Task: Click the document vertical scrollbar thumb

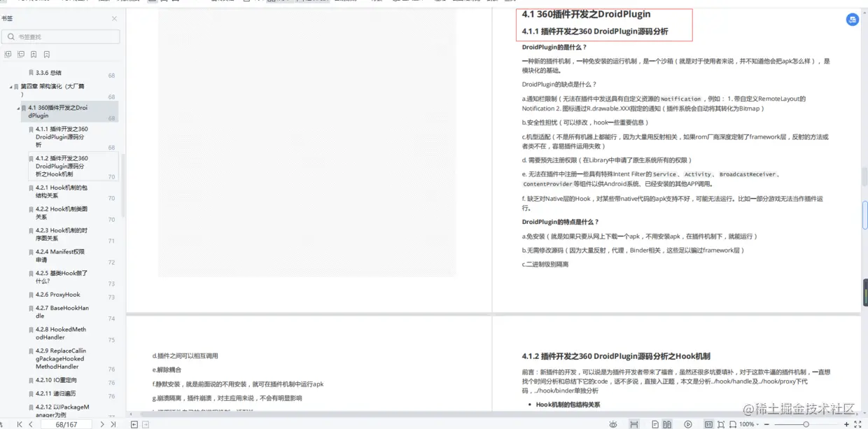Action: point(864,176)
